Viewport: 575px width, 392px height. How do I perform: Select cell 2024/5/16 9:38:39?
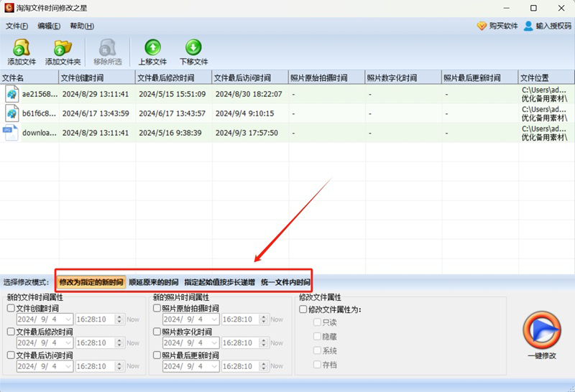point(170,133)
